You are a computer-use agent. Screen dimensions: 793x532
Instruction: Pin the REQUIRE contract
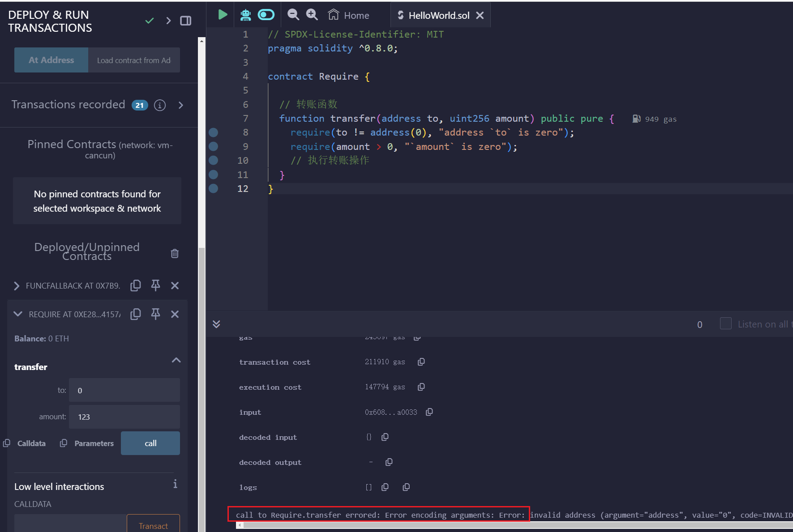click(x=155, y=314)
